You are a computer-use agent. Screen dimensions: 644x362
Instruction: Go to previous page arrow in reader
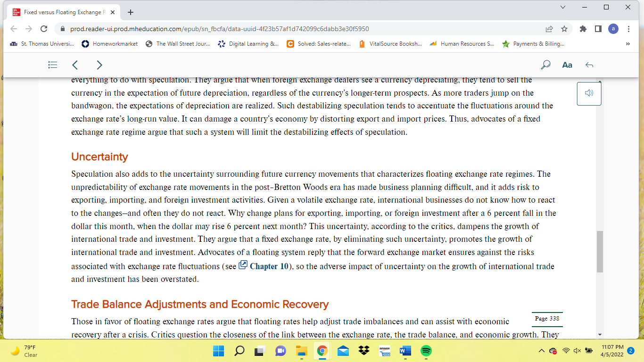tap(75, 65)
